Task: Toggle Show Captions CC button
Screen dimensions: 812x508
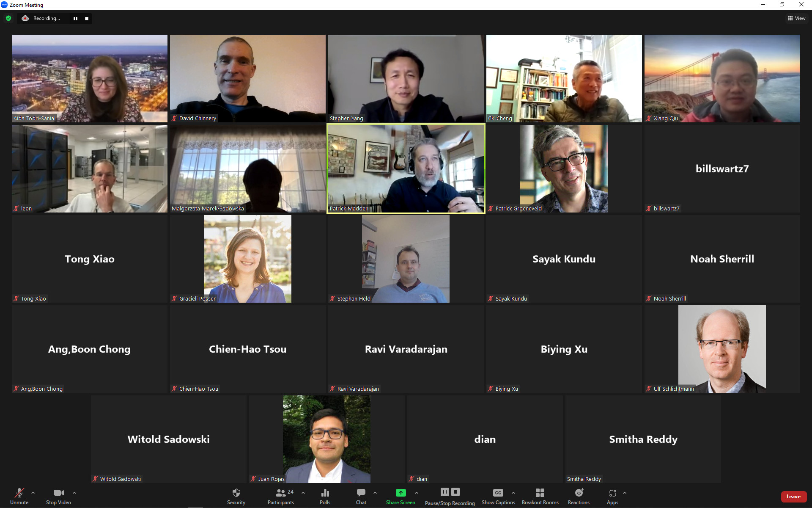Action: (x=498, y=496)
